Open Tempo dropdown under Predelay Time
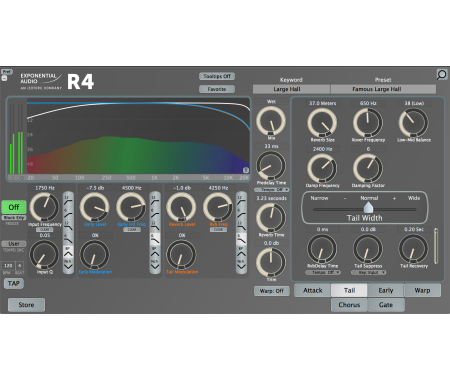Viewport: 450px width, 380px height. tap(272, 190)
